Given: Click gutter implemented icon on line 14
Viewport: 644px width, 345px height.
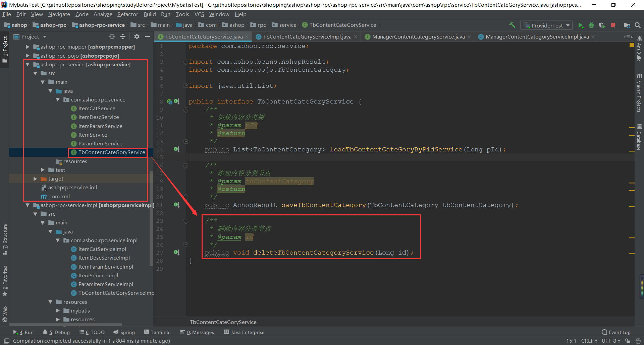Looking at the screenshot, I should pos(176,149).
